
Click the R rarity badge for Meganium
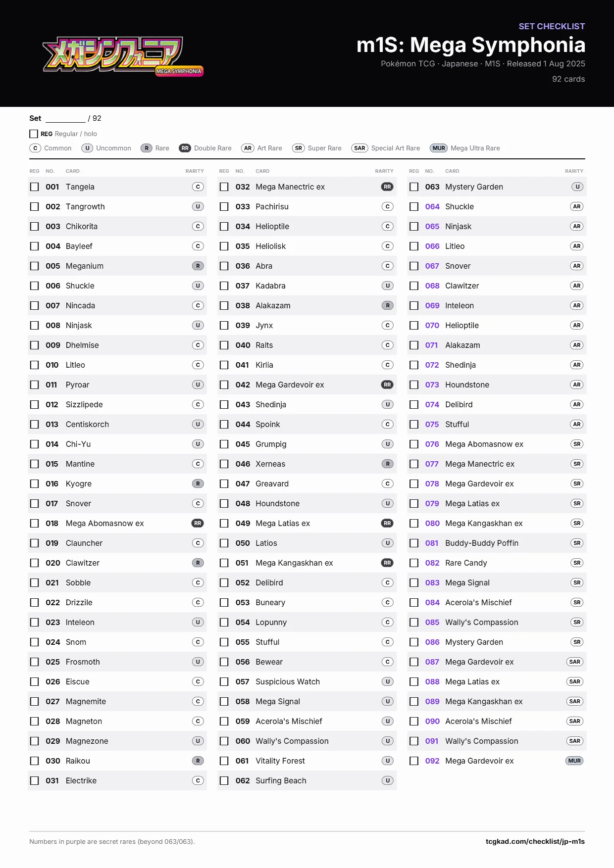198,266
